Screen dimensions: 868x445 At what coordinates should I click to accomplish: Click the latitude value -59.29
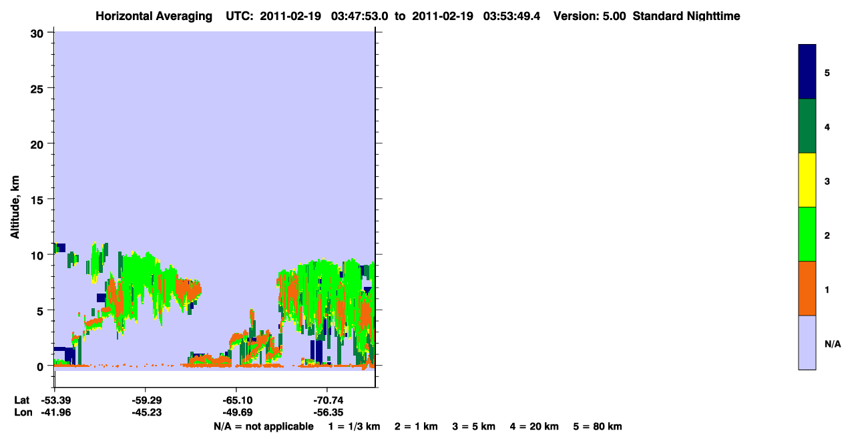146,400
